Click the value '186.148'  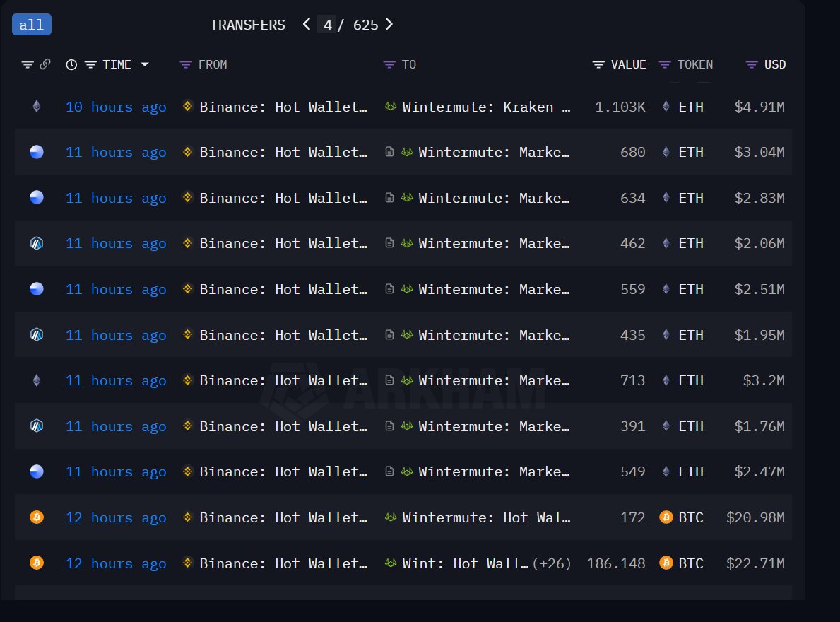tap(616, 563)
